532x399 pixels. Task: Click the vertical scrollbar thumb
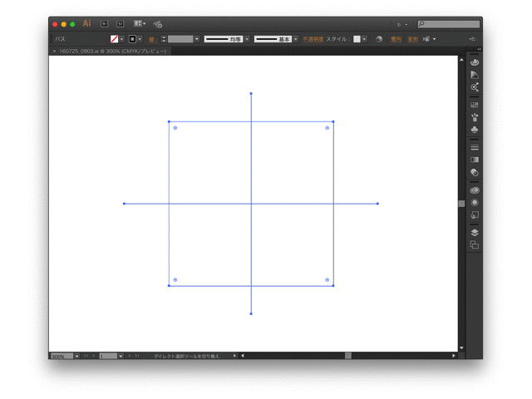click(461, 204)
